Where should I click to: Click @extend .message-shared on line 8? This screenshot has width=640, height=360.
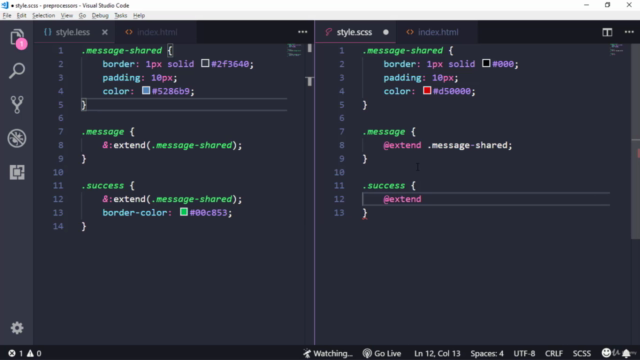pos(447,145)
